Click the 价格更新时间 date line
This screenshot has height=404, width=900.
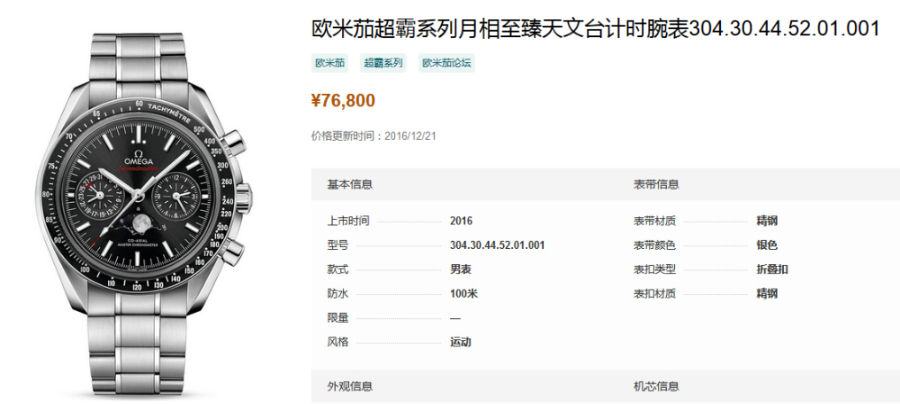tap(373, 135)
